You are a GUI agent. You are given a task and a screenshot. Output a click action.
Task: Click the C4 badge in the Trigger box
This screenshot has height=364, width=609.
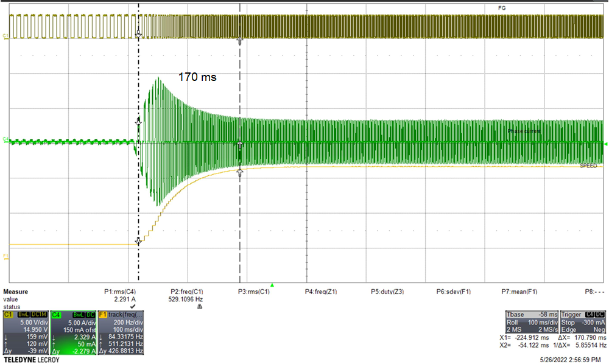pyautogui.click(x=590, y=314)
